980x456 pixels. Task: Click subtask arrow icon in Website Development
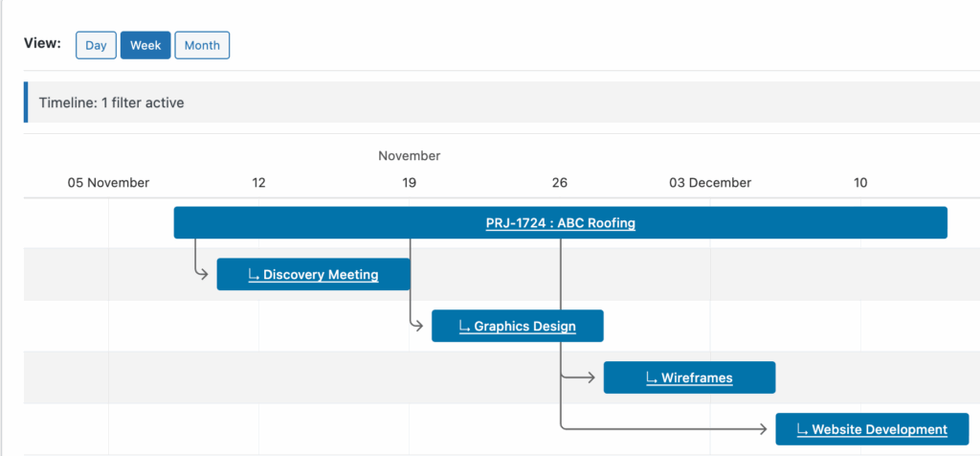click(804, 430)
